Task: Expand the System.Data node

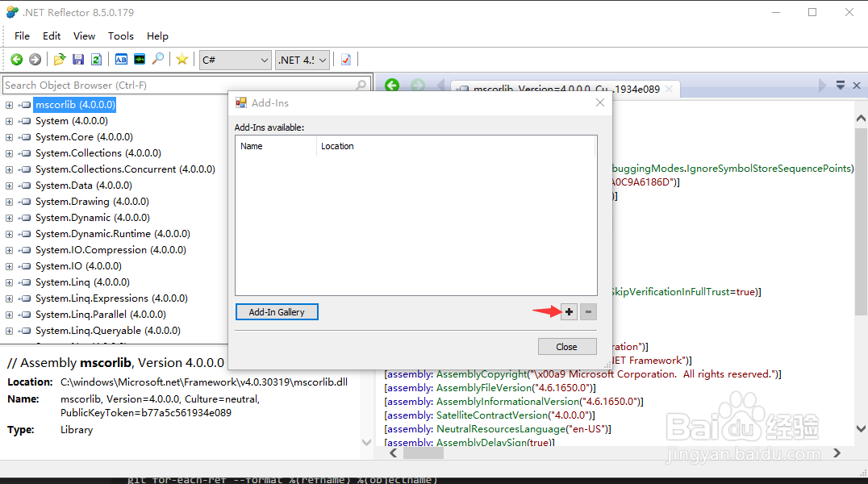Action: 10,186
